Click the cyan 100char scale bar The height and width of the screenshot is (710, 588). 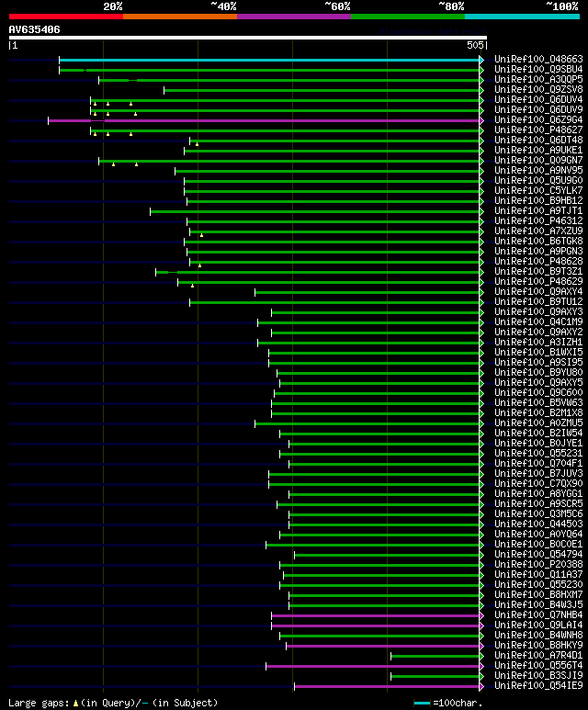(422, 704)
